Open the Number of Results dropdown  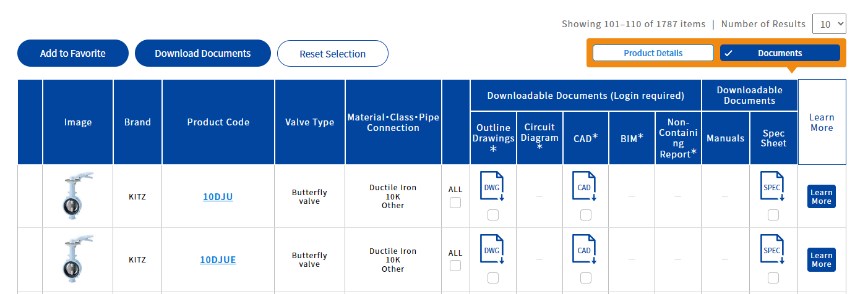(828, 24)
